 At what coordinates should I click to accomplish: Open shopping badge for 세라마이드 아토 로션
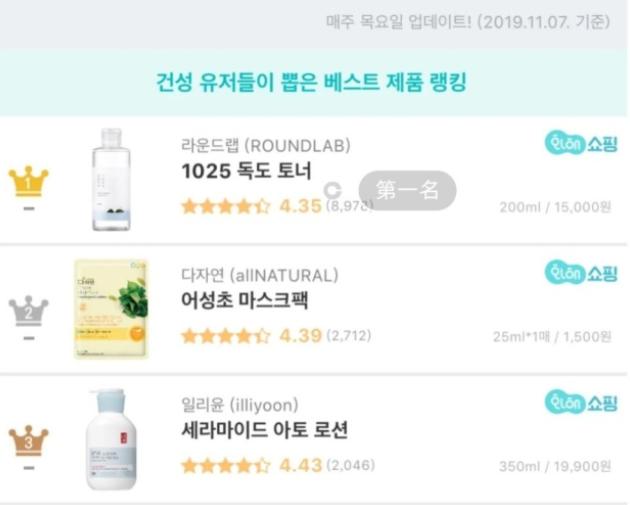(x=581, y=402)
